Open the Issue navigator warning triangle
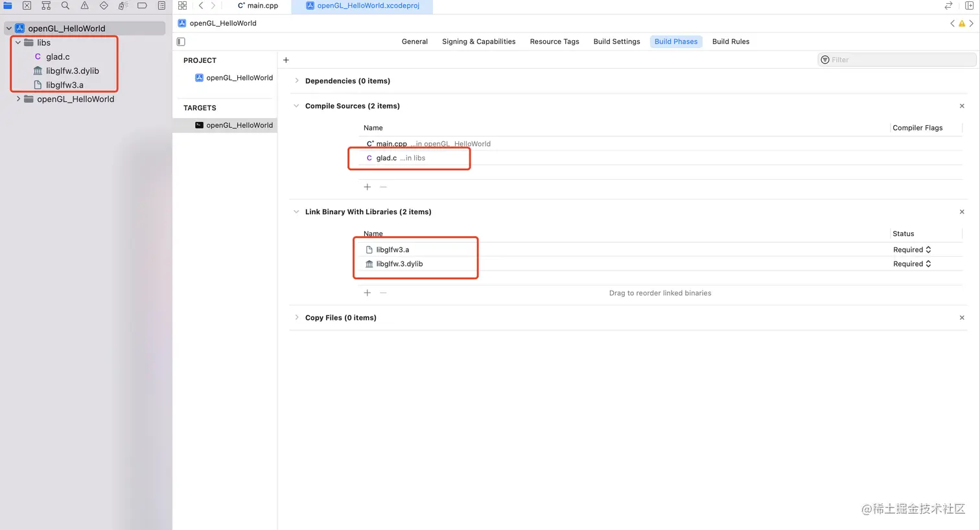 pyautogui.click(x=84, y=5)
